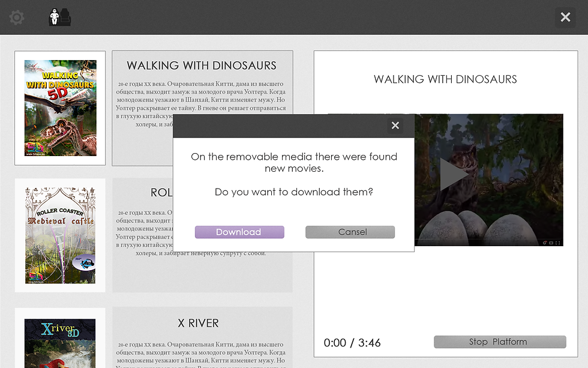Viewport: 588px width, 368px height.
Task: Open the X RIVER description card
Action: pyautogui.click(x=202, y=337)
